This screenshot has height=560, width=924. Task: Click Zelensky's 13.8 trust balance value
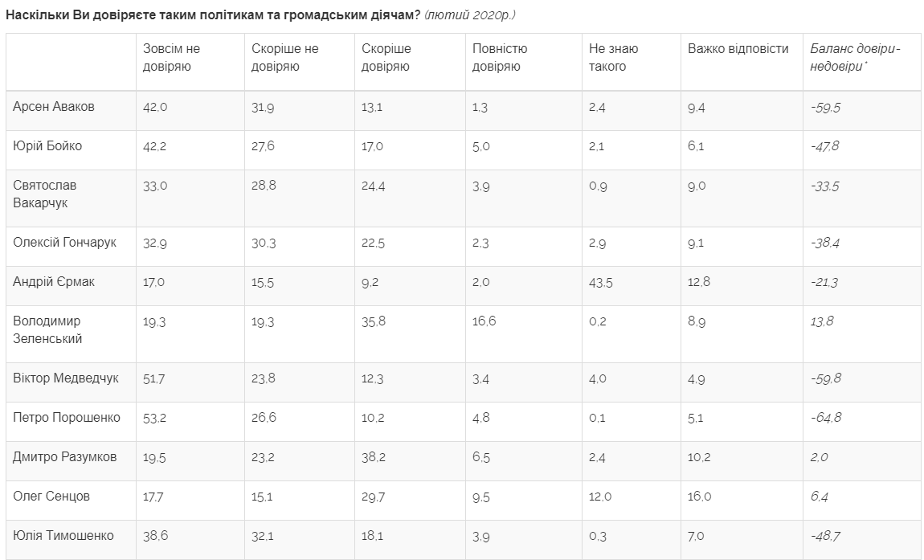point(822,321)
